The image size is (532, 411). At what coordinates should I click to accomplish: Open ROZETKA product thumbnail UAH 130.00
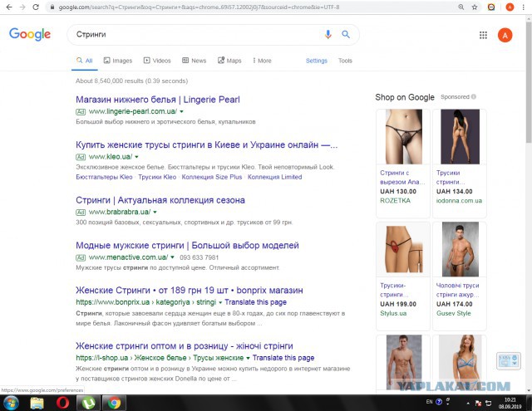404,136
